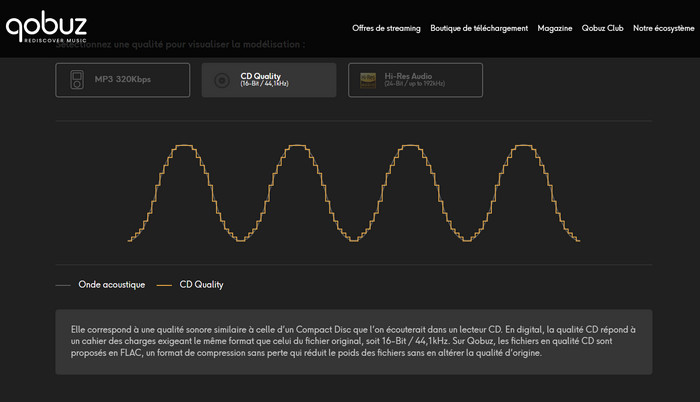700x402 pixels.
Task: Click the Hi-Res Audio badge logo
Action: pyautogui.click(x=368, y=80)
